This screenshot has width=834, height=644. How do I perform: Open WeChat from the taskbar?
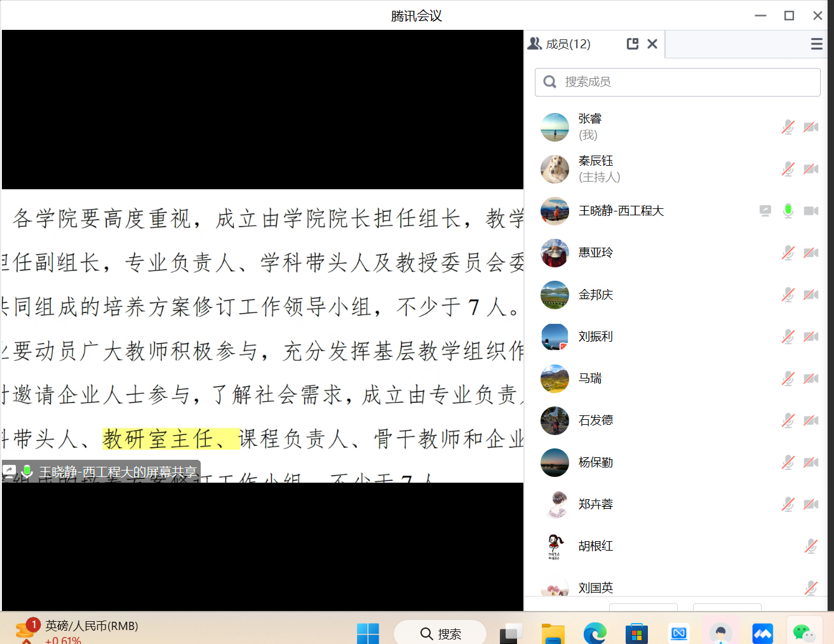tap(803, 633)
